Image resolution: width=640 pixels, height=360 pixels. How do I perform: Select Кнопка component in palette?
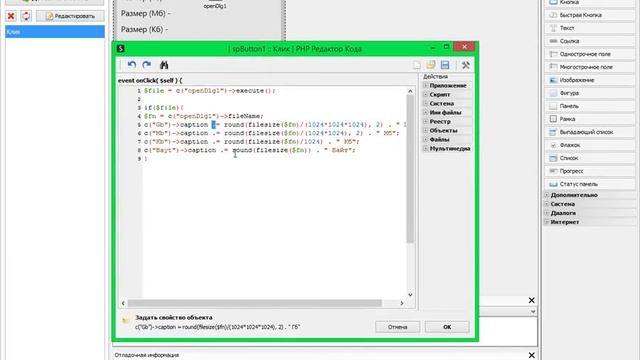589,2
